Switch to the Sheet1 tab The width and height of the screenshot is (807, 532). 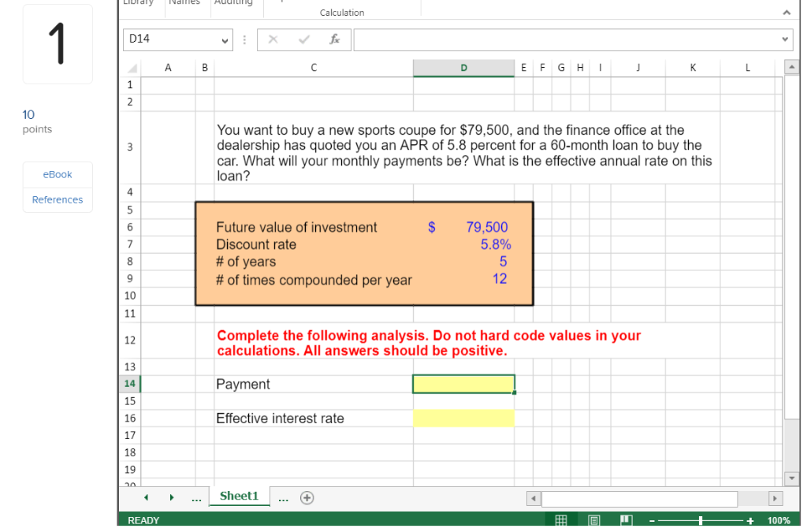tap(239, 497)
